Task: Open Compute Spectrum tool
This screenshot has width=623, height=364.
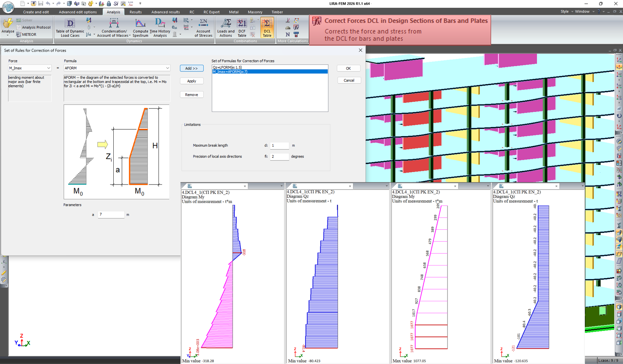Action: (140, 28)
